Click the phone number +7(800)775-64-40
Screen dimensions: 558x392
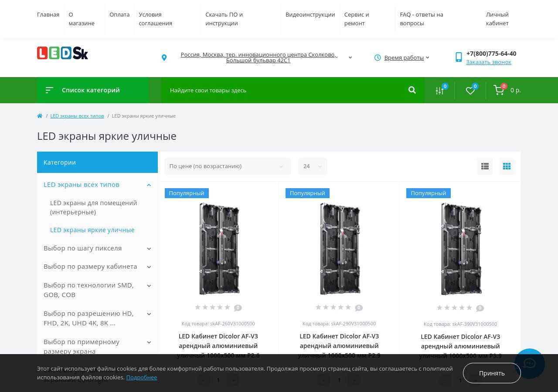pyautogui.click(x=491, y=54)
